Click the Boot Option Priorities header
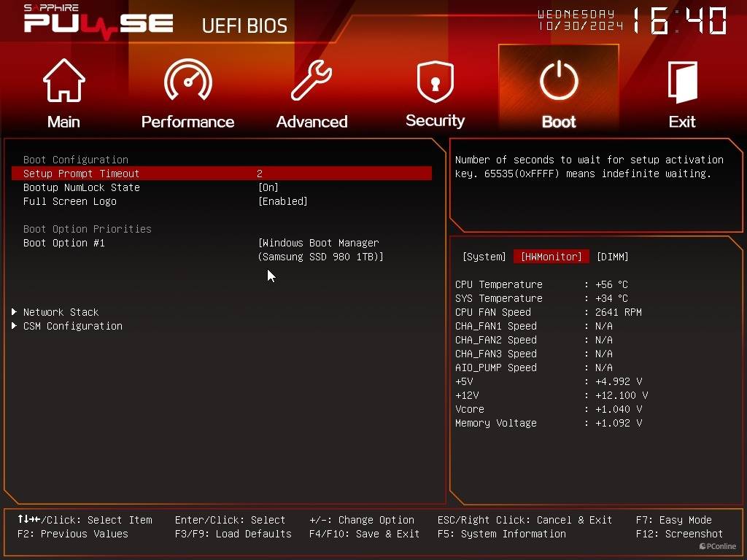The width and height of the screenshot is (747, 560). click(88, 229)
